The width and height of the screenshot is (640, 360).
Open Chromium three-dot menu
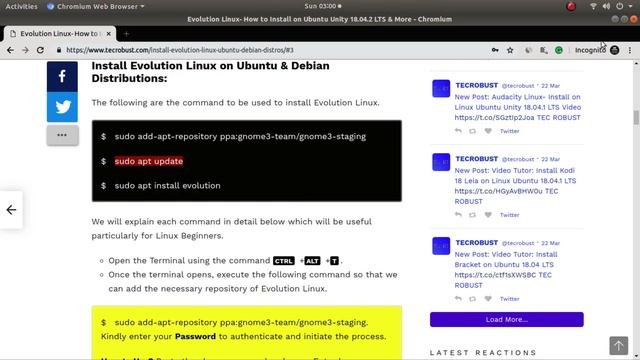(x=630, y=50)
